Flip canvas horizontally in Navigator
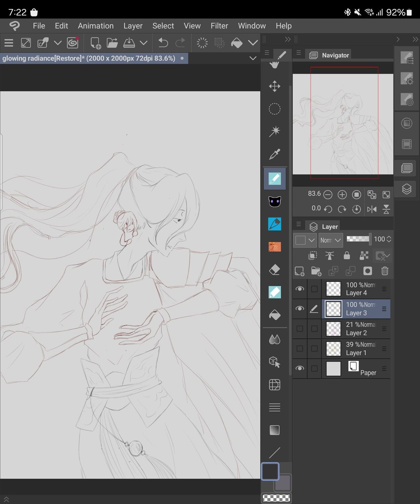 coord(372,209)
